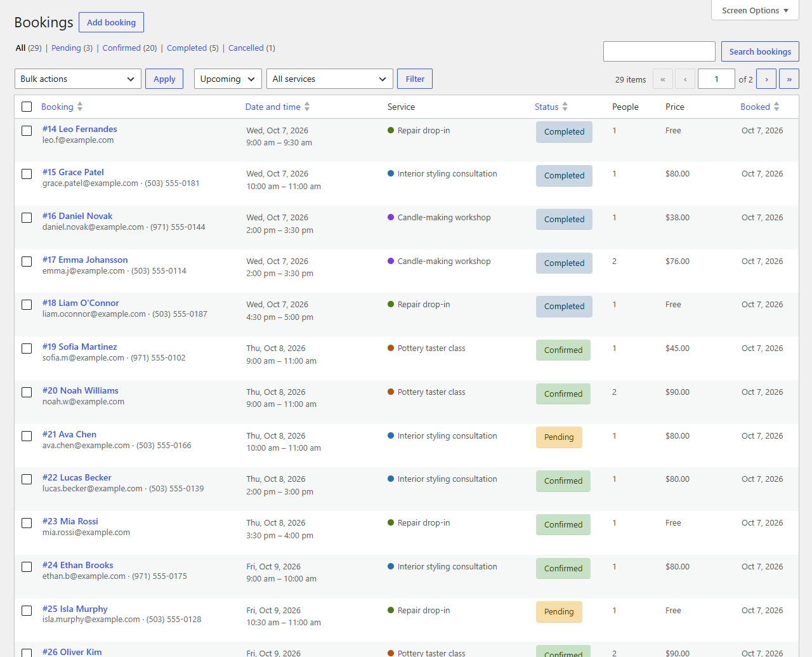Screen dimensions: 812x657
Task: Open booking #16 Daniel Novak
Action: [77, 216]
